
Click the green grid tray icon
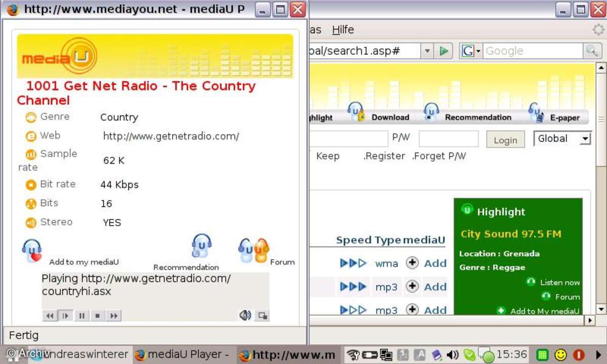[x=543, y=355]
